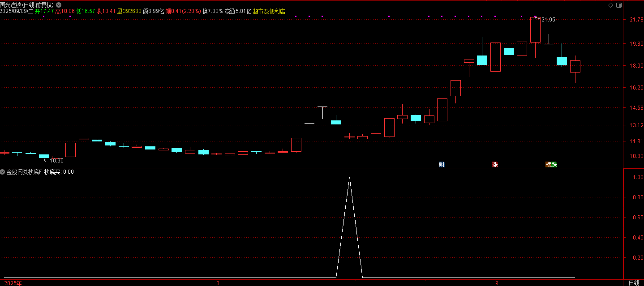This screenshot has width=644, height=286.
Task: Expand the 金股闪跌抄底F indicator menu arrow
Action: pos(3,172)
